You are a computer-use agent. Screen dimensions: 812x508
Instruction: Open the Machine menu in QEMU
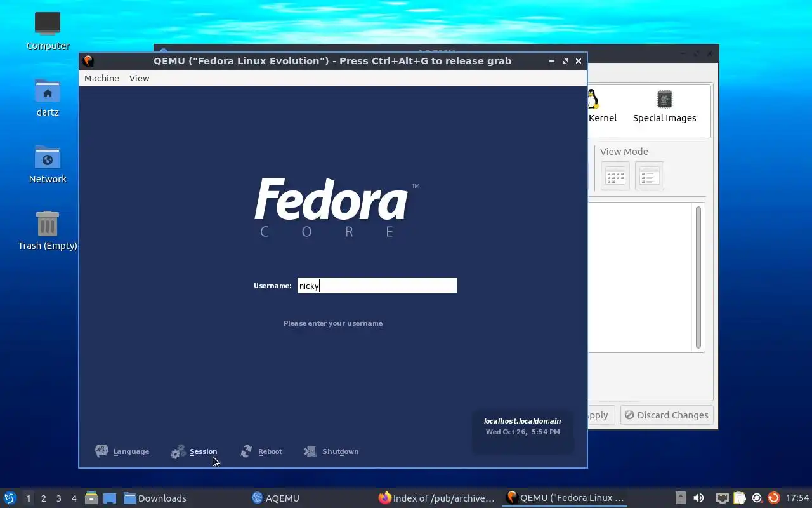pyautogui.click(x=101, y=78)
